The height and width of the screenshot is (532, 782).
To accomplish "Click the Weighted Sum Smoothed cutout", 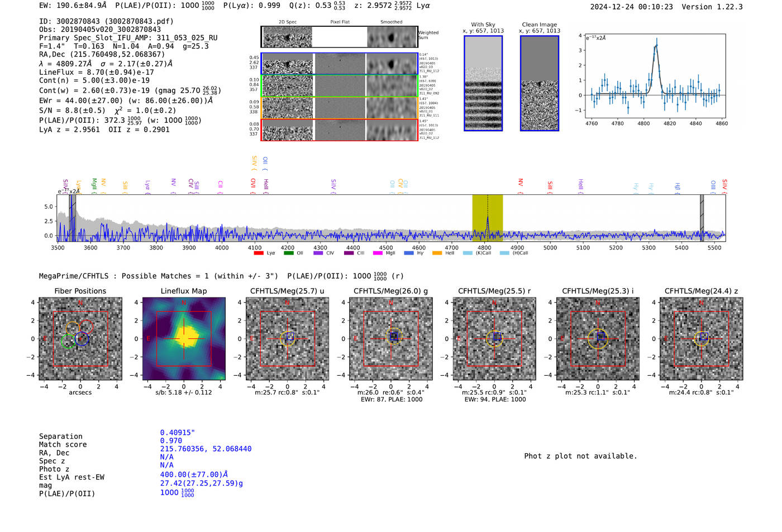I will tap(392, 37).
